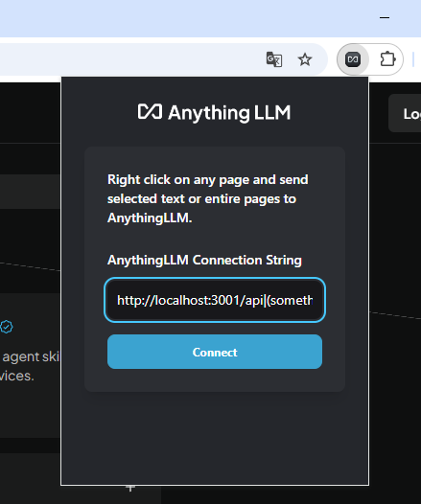Click the 'Right click on any page' description text

208,198
